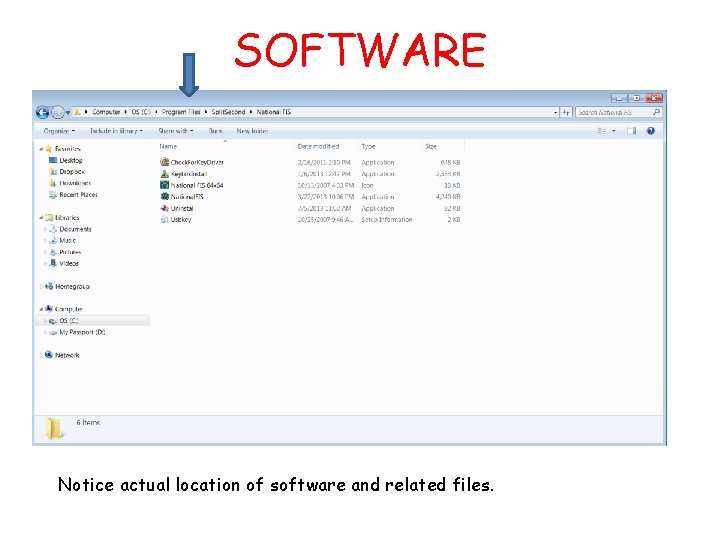Image resolution: width=720 pixels, height=540 pixels.
Task: Click the OS (C:) breadcrumb segment
Action: pos(141,112)
